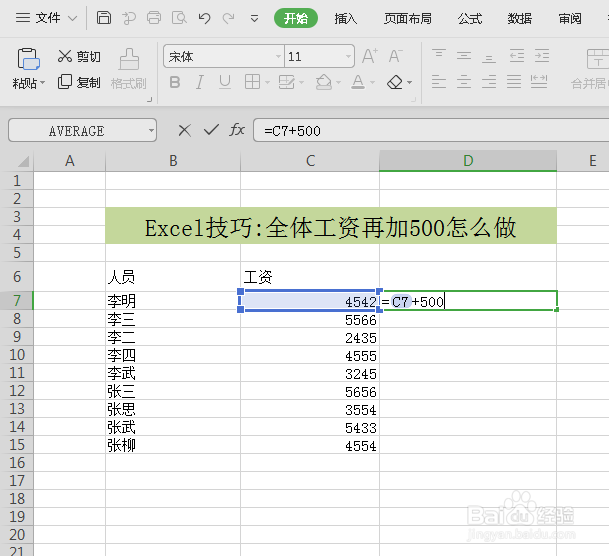Viewport: 609px width, 556px height.
Task: Click the cell style icon beside borders
Action: click(x=287, y=82)
